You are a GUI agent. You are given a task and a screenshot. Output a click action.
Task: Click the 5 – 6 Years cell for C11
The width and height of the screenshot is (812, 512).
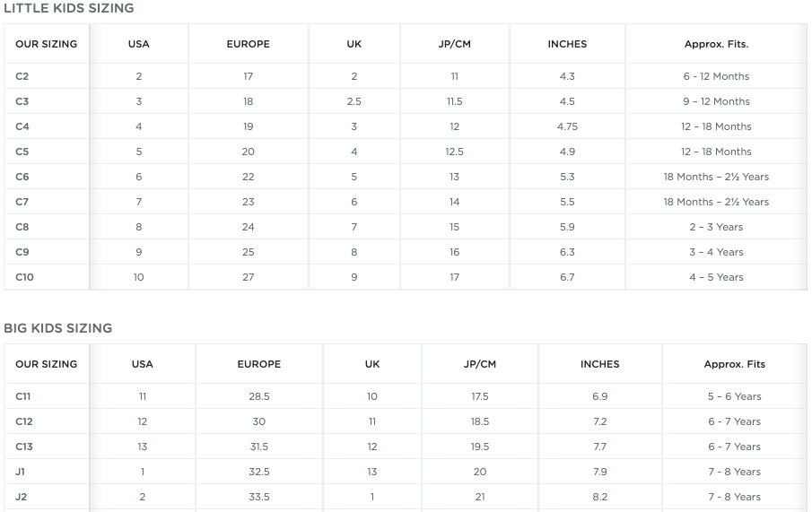(734, 396)
